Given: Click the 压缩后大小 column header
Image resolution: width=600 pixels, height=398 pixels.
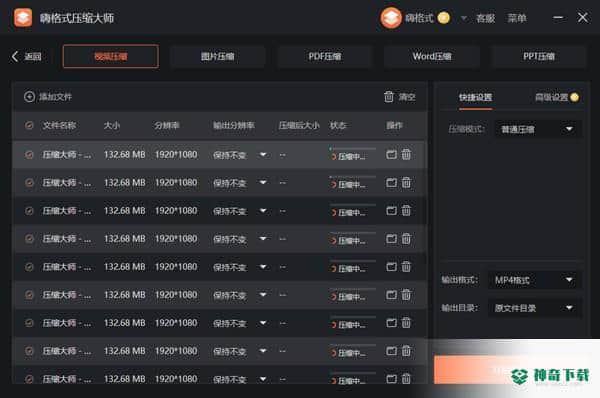Looking at the screenshot, I should (x=299, y=125).
